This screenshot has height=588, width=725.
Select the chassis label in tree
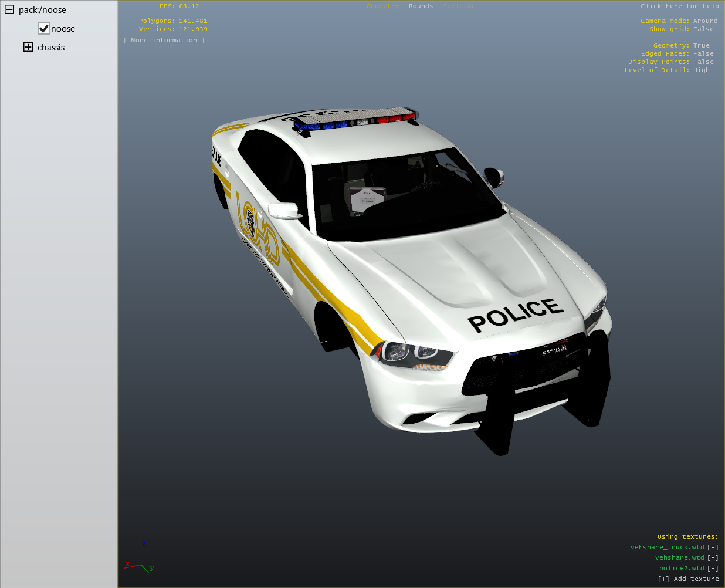51,48
